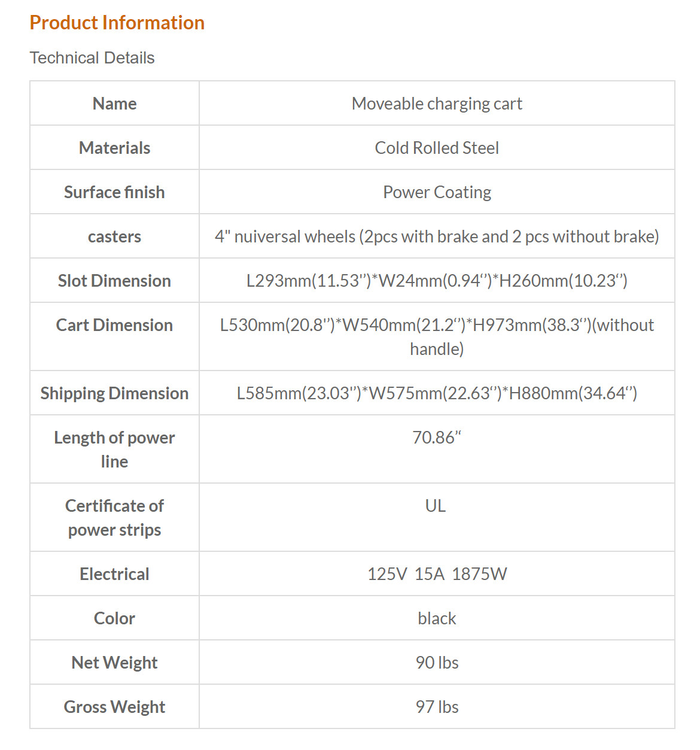The height and width of the screenshot is (750, 700).
Task: Click the 90 lbs net weight value
Action: pyautogui.click(x=437, y=663)
